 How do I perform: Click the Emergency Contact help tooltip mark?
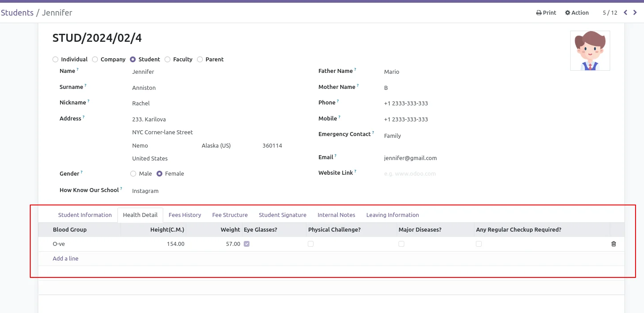pos(373,132)
